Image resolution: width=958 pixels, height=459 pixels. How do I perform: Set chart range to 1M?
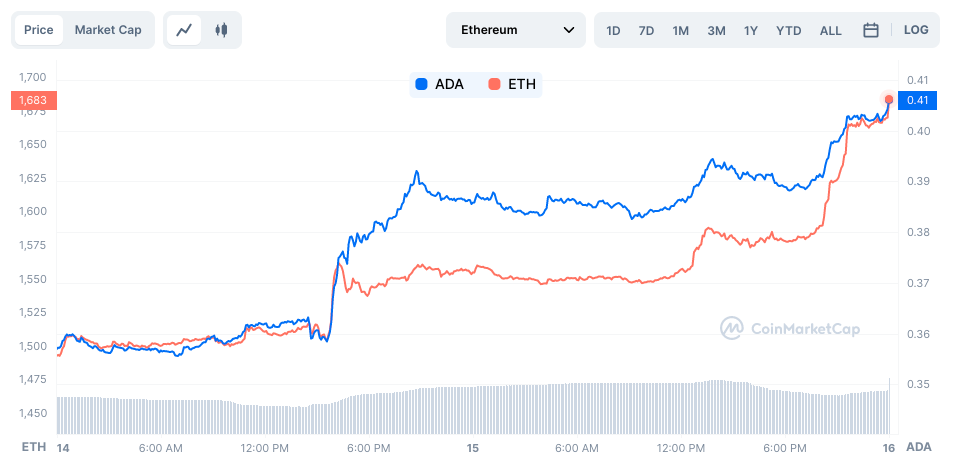(680, 30)
